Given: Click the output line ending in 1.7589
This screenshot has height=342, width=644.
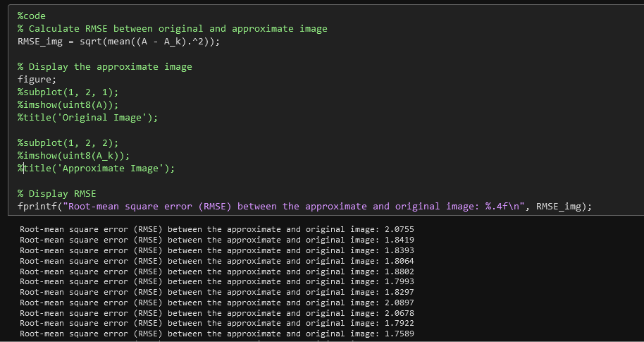Looking at the screenshot, I should pos(217,334).
